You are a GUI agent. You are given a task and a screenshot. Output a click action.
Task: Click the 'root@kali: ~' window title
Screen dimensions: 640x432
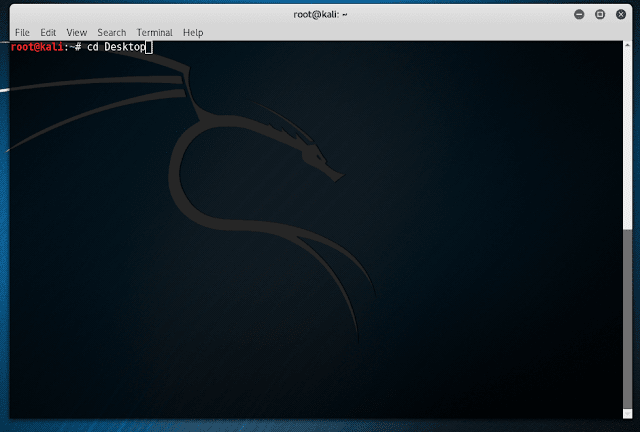point(320,15)
